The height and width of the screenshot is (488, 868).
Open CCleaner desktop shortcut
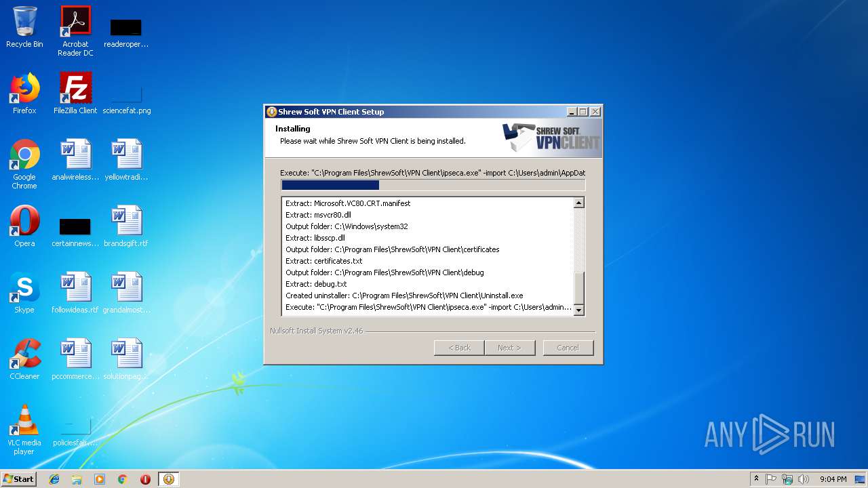(24, 359)
